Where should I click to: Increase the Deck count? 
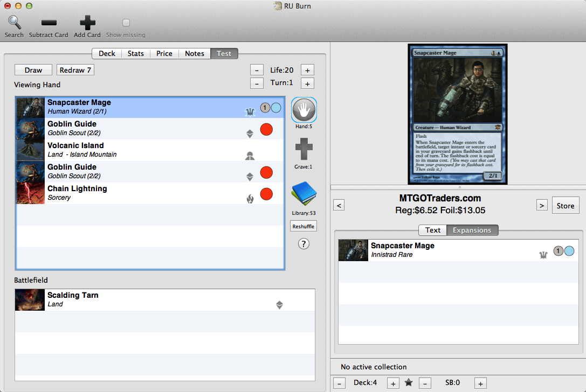(393, 383)
